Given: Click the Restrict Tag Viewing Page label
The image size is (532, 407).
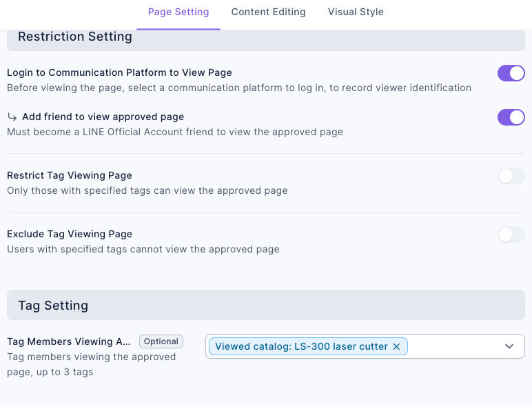Looking at the screenshot, I should pyautogui.click(x=70, y=175).
